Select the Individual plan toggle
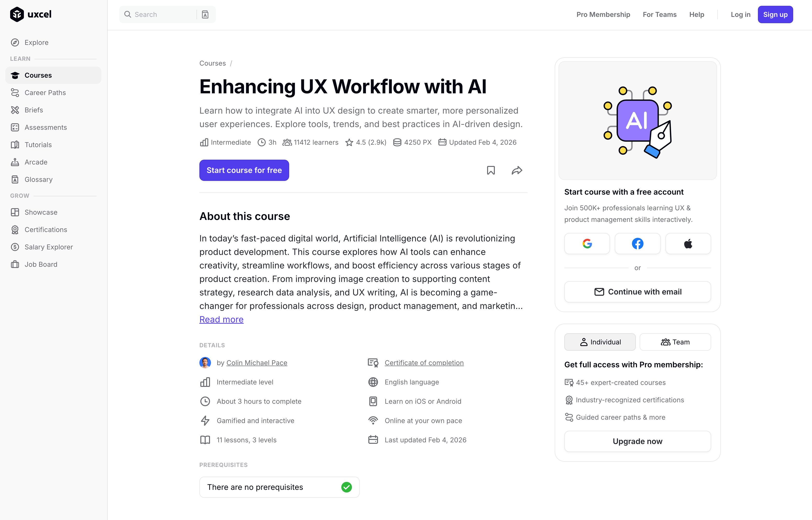812x520 pixels. point(600,342)
